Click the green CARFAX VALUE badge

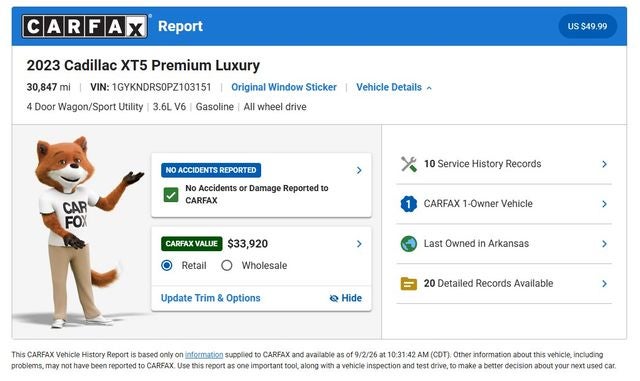click(x=191, y=244)
